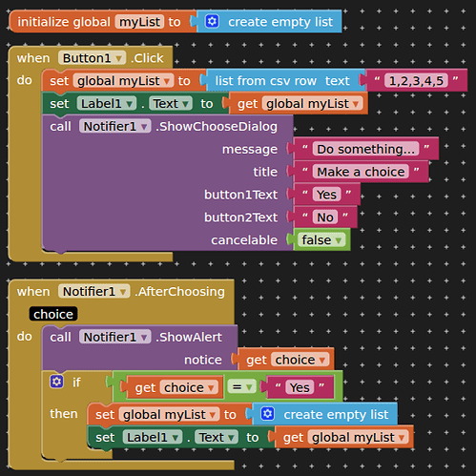Image resolution: width=476 pixels, height=476 pixels.
Task: Open the global myList dropdown in the first set block
Action: point(123,81)
